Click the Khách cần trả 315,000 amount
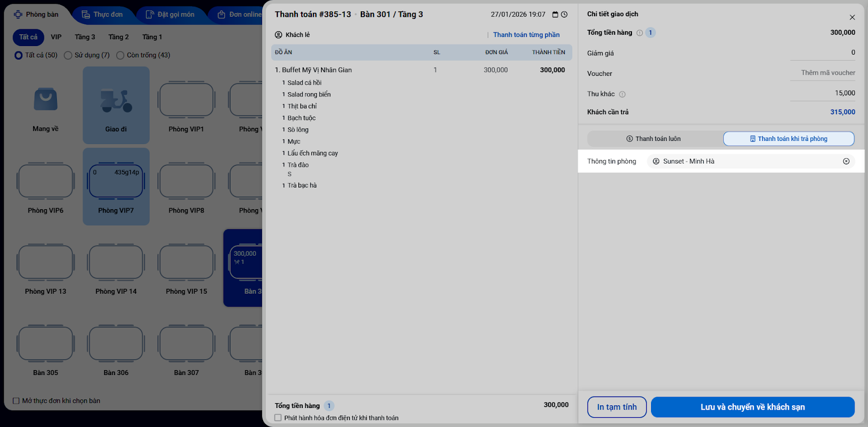 [x=843, y=112]
